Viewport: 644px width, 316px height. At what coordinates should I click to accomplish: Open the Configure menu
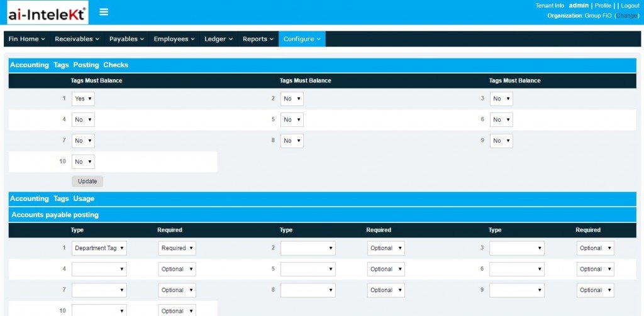[302, 39]
